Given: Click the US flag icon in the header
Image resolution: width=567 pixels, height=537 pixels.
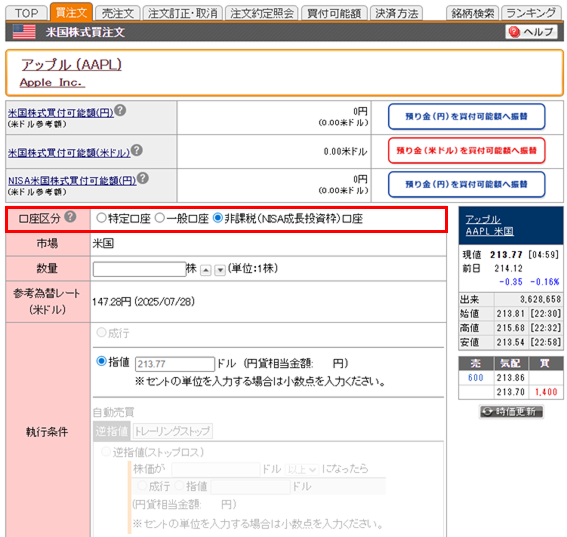Looking at the screenshot, I should [24, 32].
